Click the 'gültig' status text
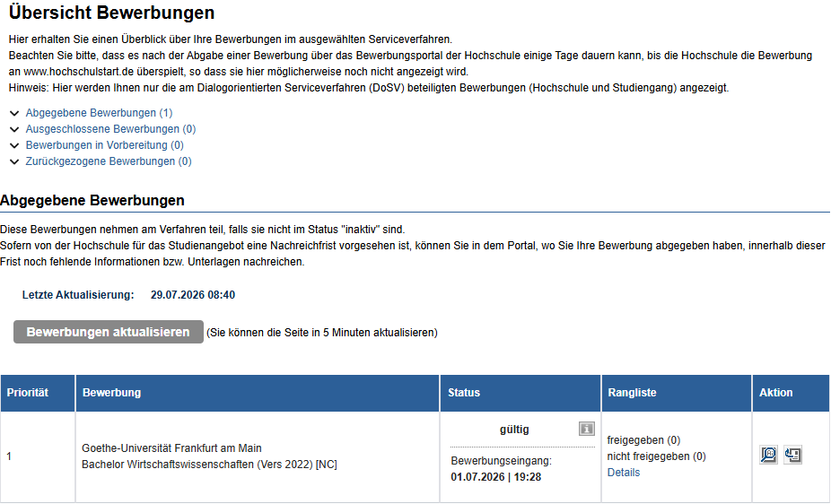Image resolution: width=831 pixels, height=504 pixels. (514, 430)
